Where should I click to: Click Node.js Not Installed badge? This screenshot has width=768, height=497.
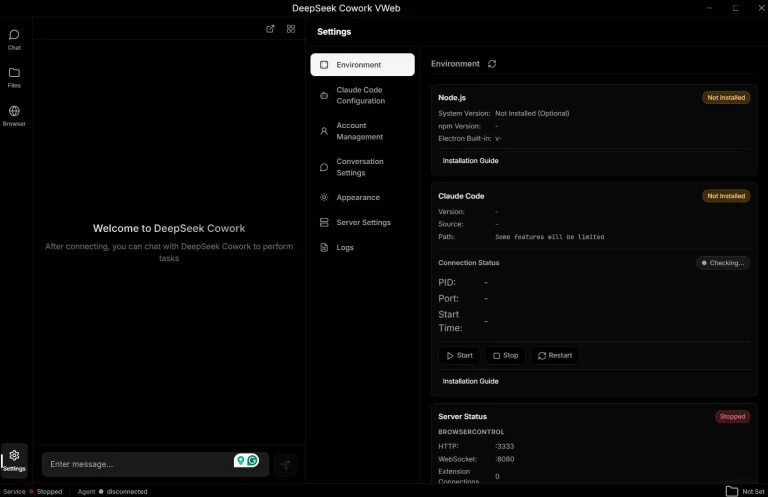[726, 97]
